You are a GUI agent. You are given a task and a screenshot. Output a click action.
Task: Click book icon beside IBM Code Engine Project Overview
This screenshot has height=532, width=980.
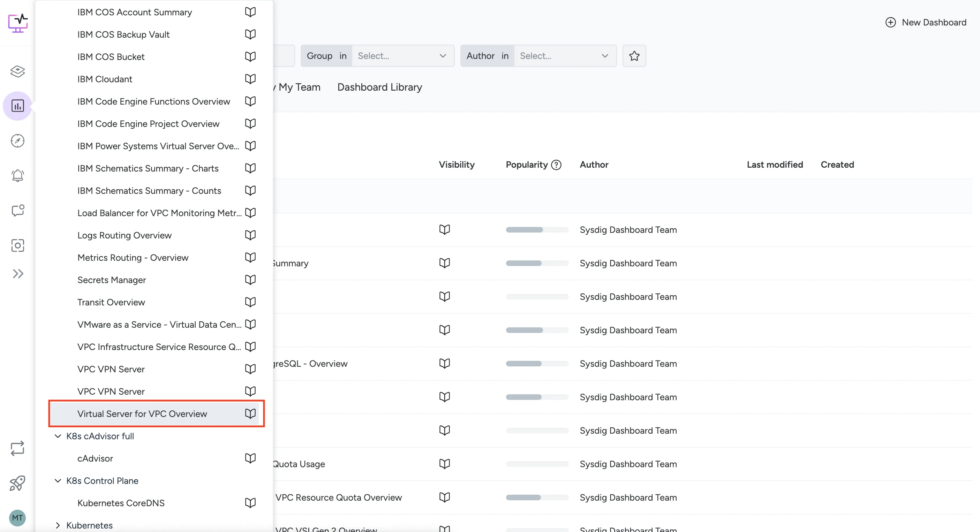[x=250, y=123]
